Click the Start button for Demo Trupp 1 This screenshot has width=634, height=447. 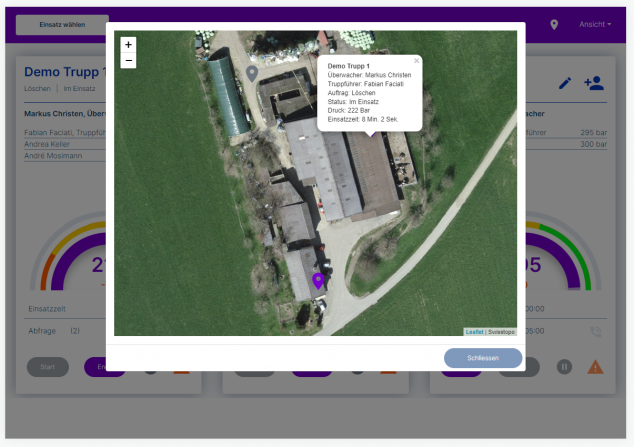[48, 367]
